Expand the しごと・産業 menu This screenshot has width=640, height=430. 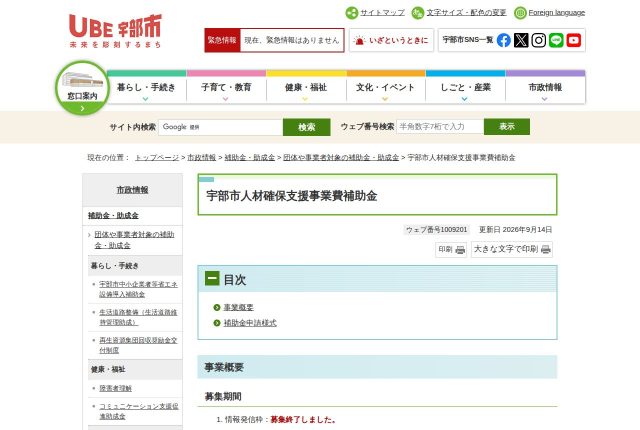point(465,87)
